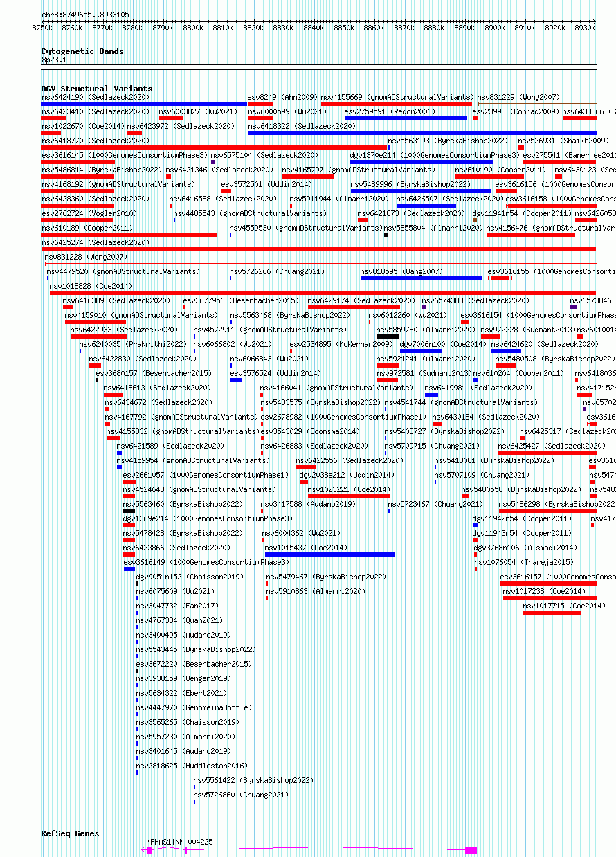Select variant esv3576524 (Uddin2014)
The height and width of the screenshot is (857, 616).
pyautogui.click(x=276, y=373)
